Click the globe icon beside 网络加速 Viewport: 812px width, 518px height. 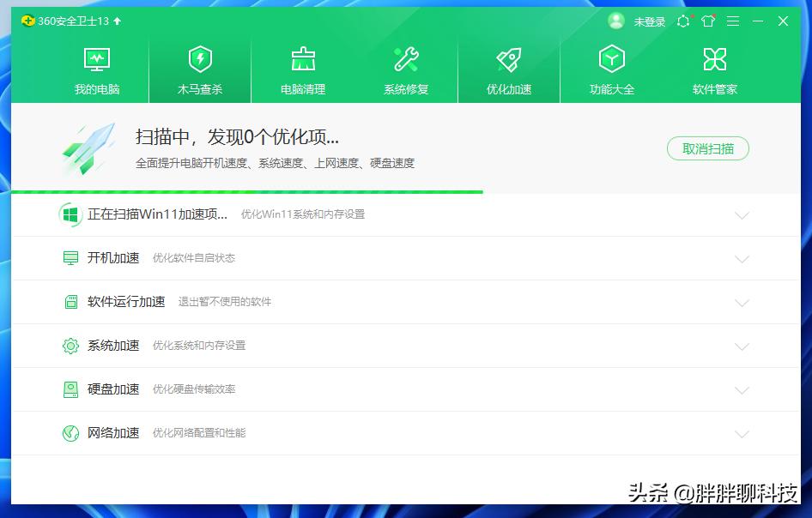click(70, 433)
